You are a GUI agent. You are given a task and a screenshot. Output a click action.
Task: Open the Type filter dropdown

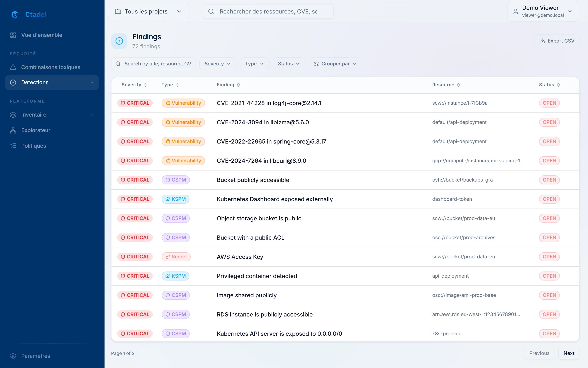254,64
